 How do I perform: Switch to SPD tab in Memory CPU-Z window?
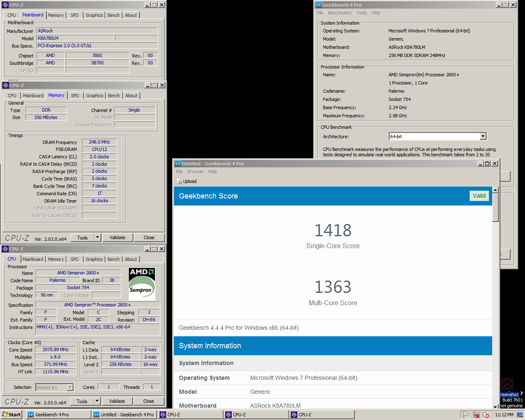(75, 96)
